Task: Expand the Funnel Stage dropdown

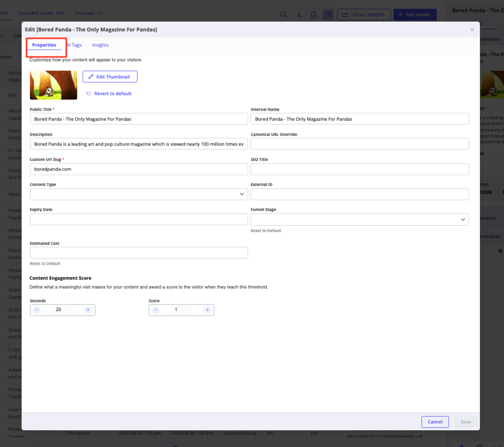Action: coord(360,220)
